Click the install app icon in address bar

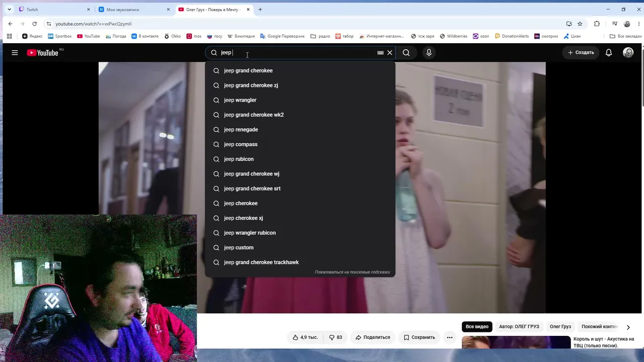(569, 24)
